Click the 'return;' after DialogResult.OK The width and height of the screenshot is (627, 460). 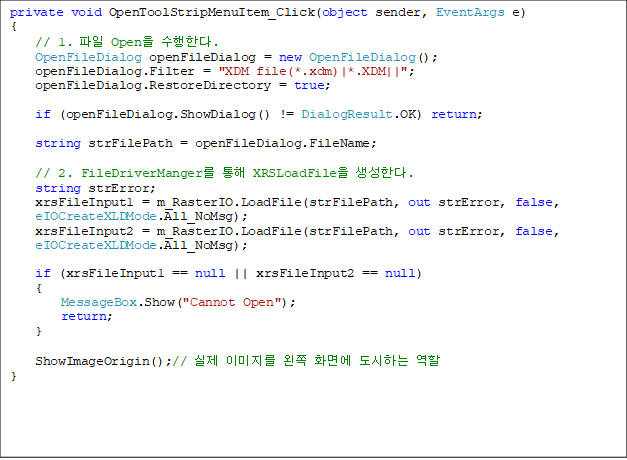pos(457,114)
